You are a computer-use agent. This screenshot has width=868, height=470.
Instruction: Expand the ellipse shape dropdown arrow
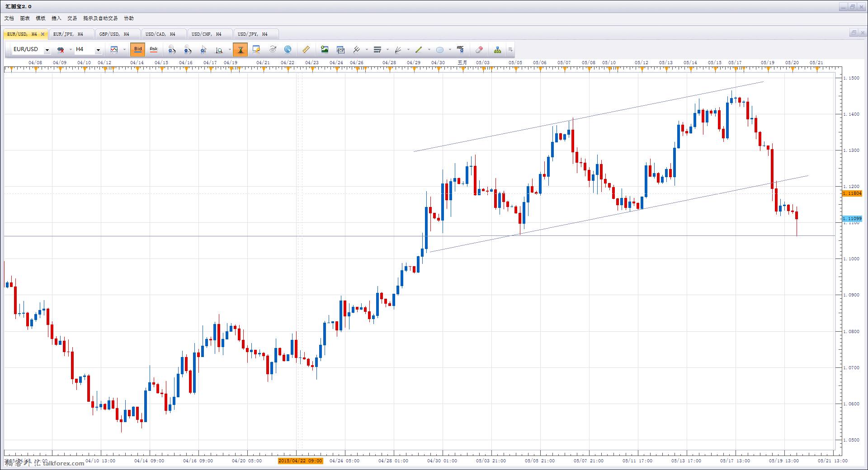450,50
